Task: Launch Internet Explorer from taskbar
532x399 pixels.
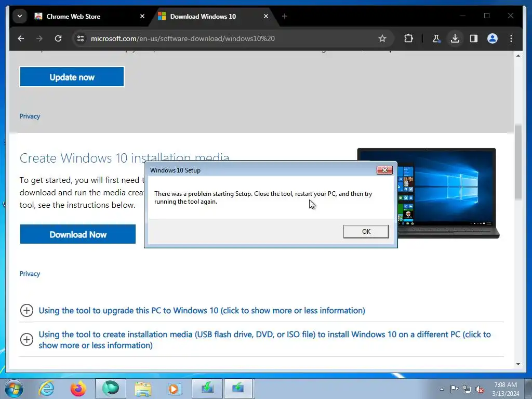Action: tap(46, 389)
